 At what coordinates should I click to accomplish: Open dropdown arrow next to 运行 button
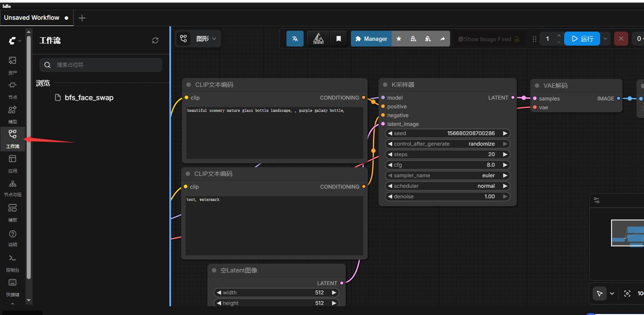click(x=605, y=39)
